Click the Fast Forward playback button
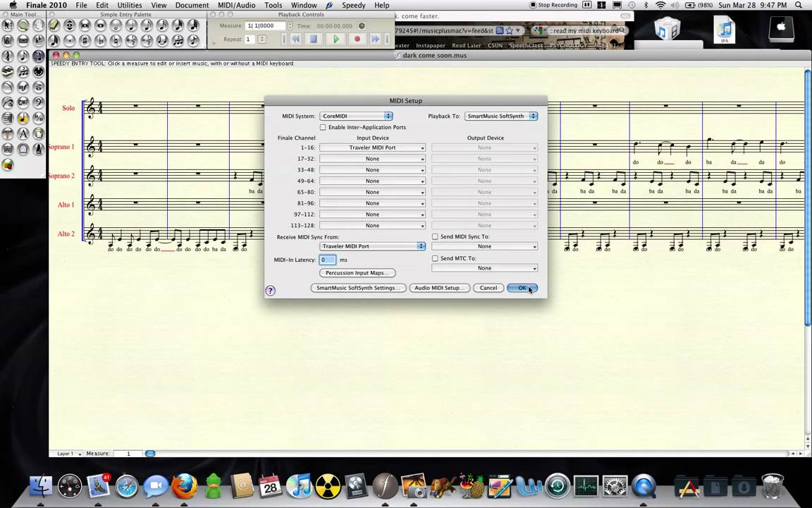The width and height of the screenshot is (812, 508). [376, 39]
